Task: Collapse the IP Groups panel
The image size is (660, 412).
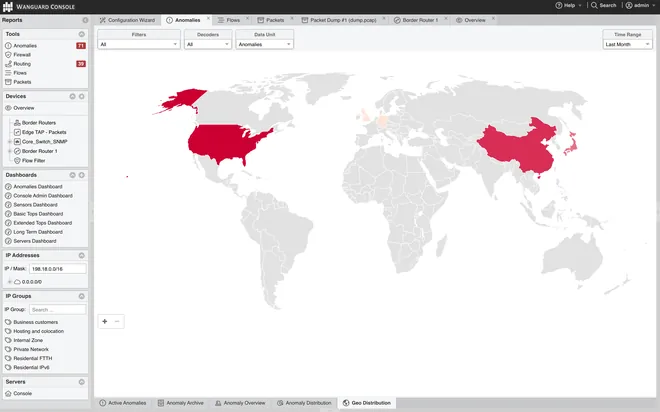Action: point(82,296)
